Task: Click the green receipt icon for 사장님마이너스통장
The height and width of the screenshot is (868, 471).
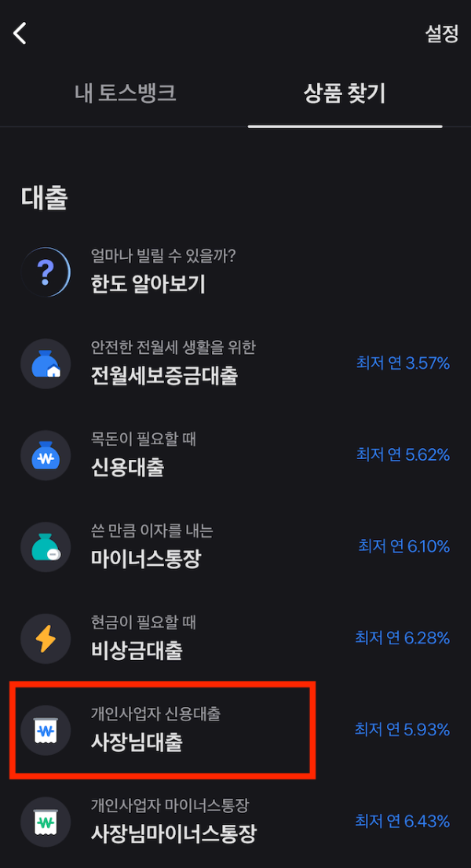Action: pos(46,822)
